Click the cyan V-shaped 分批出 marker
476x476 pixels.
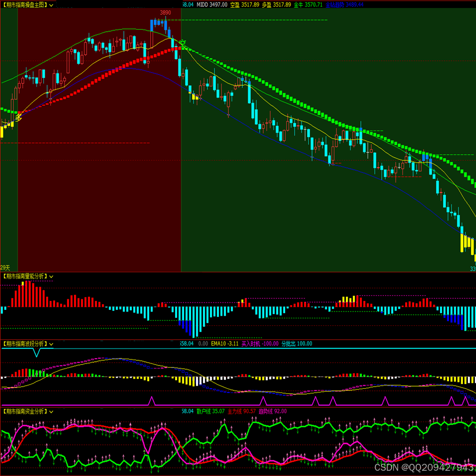coord(36,353)
